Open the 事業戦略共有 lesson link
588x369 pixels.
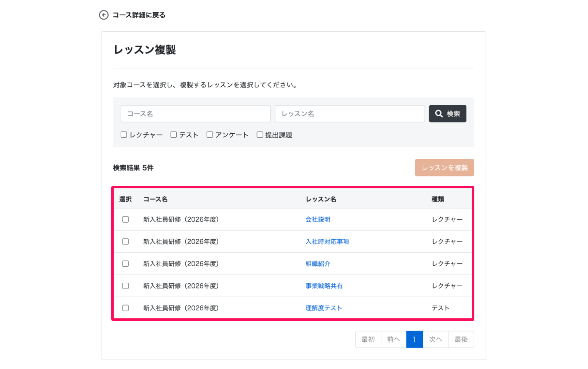pos(324,286)
